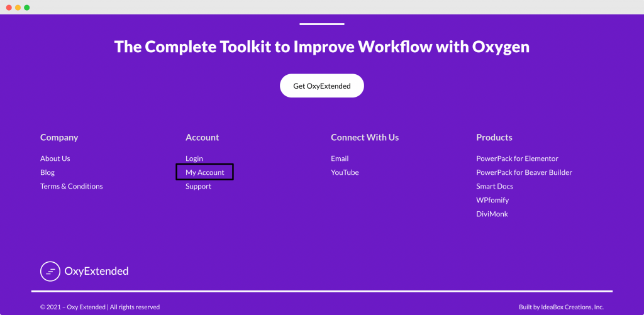Close the window with red button
644x315 pixels.
tap(9, 8)
